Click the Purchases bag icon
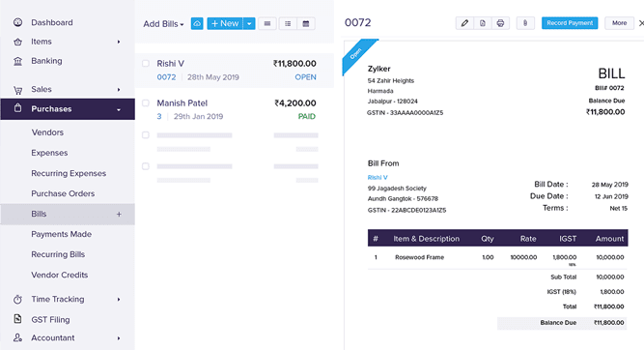This screenshot has width=644, height=350. click(x=17, y=108)
